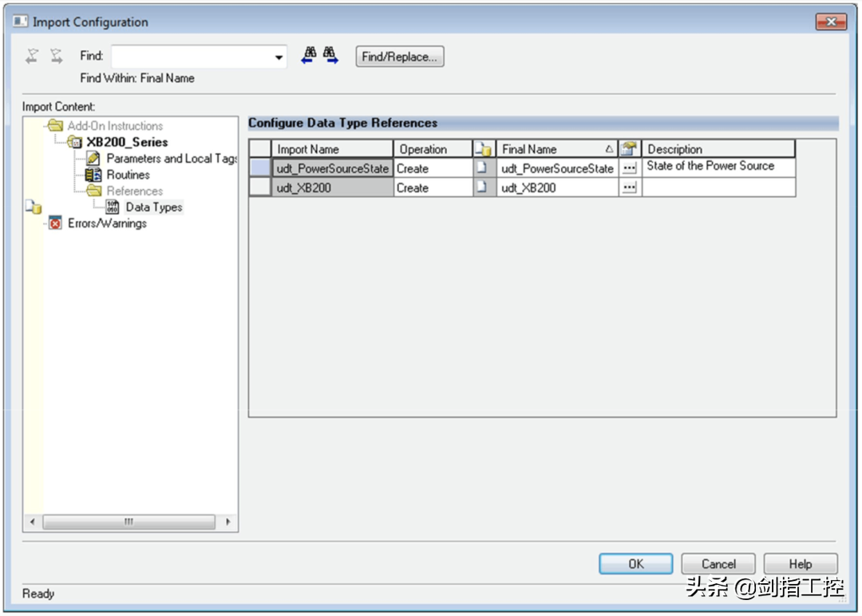The width and height of the screenshot is (862, 616).
Task: Open the Find combo box dropdown arrow
Action: click(279, 57)
